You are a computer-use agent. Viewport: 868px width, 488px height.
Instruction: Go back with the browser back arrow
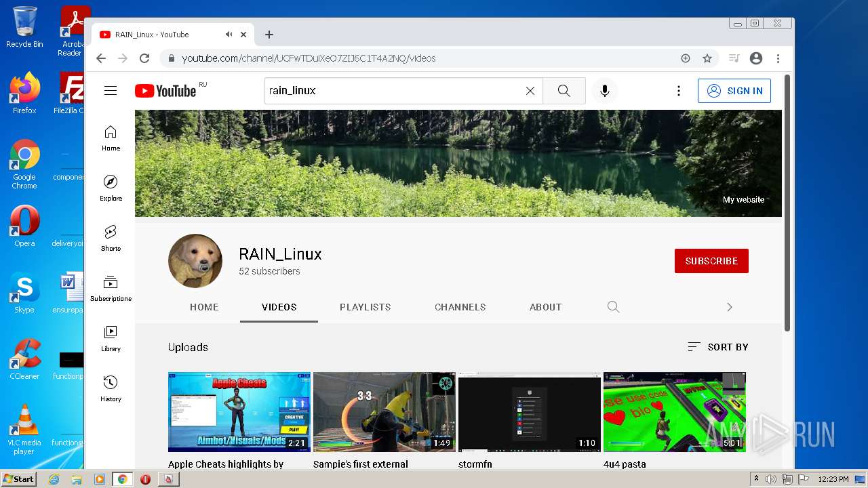pyautogui.click(x=101, y=58)
